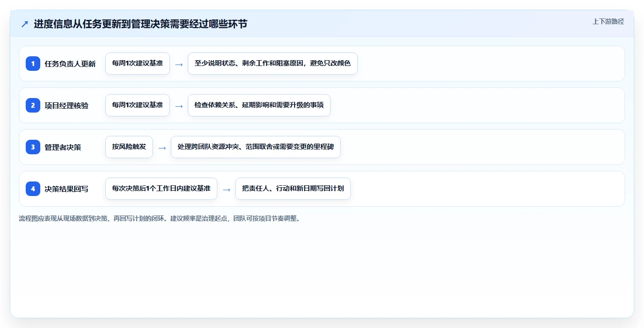Click 每周1次建议基准 chip in 项目经理核验 row
This screenshot has width=644, height=328.
(x=137, y=105)
